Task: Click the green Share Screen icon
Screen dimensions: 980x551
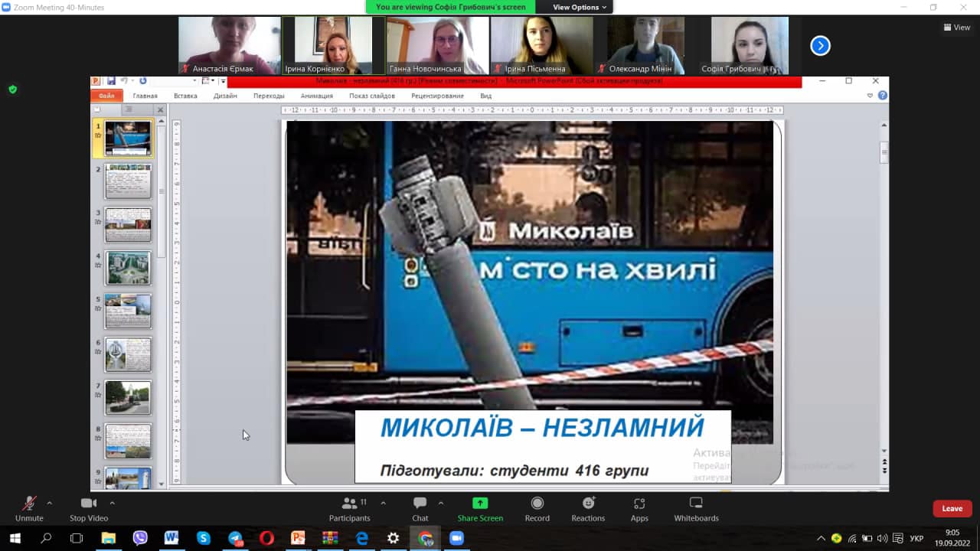Action: (480, 503)
